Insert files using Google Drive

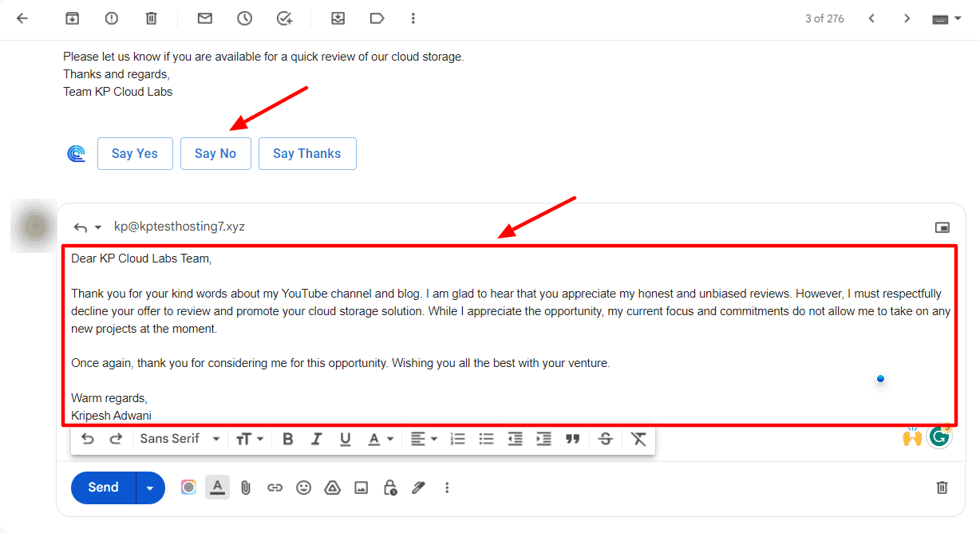(332, 488)
